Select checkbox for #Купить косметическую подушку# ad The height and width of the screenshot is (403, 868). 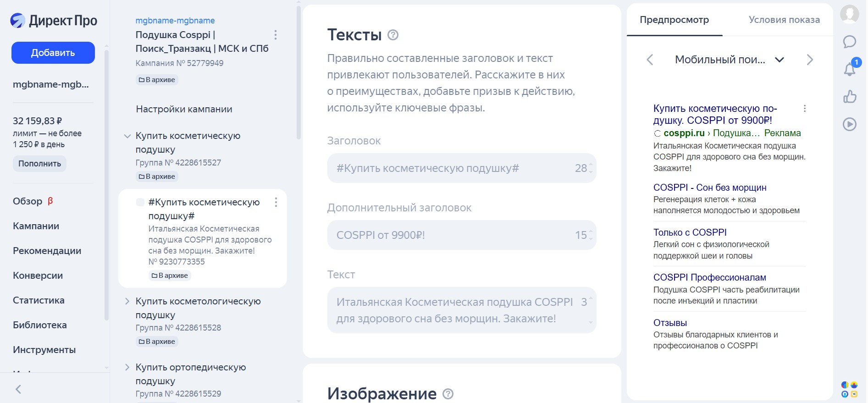pyautogui.click(x=140, y=202)
